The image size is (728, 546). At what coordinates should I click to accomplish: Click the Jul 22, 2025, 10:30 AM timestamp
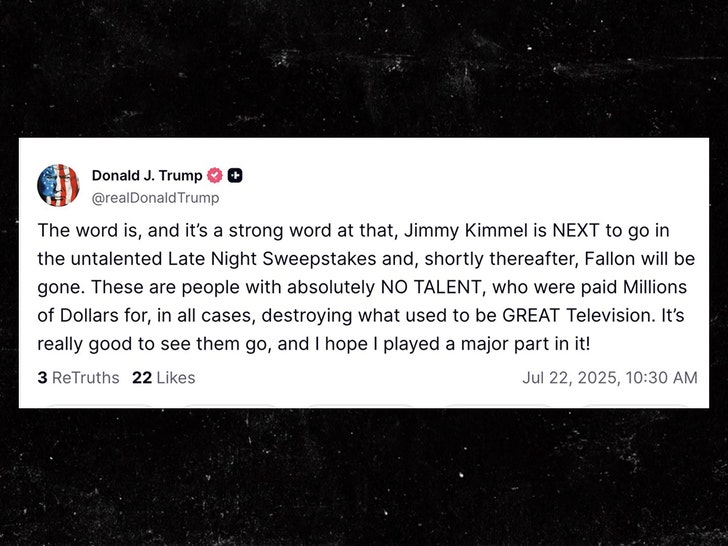(609, 377)
